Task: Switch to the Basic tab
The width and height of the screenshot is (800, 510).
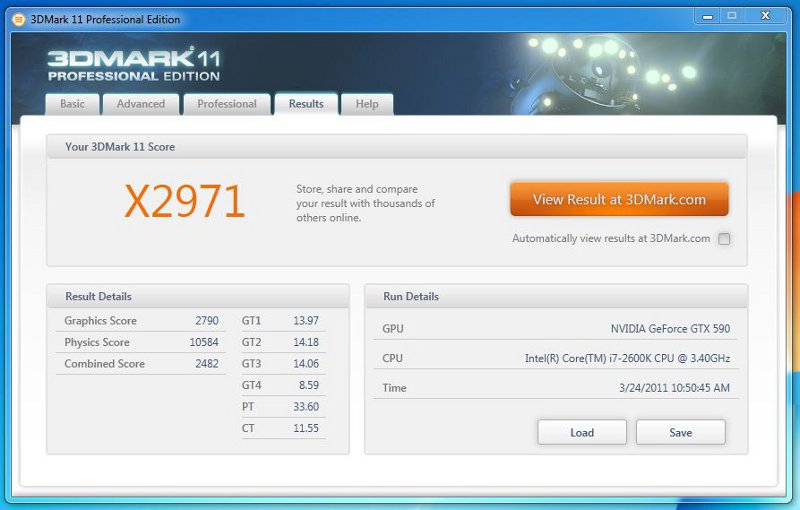Action: click(72, 104)
